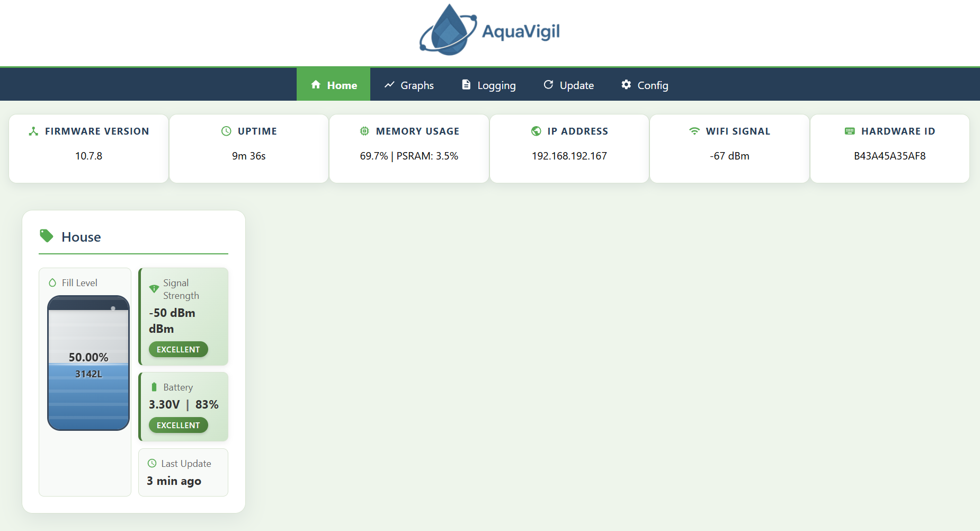Open the Graphs tab
This screenshot has width=980, height=531.
(409, 85)
